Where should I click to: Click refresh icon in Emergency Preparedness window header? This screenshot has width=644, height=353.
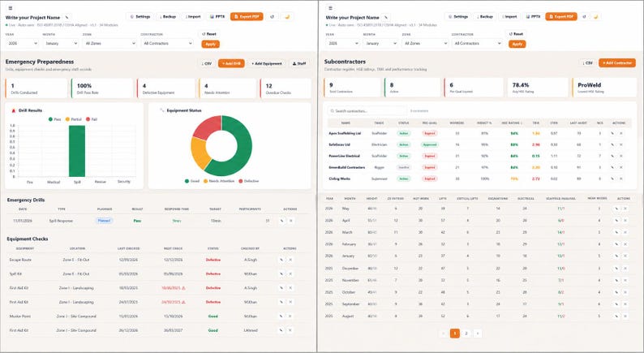pyautogui.click(x=272, y=16)
